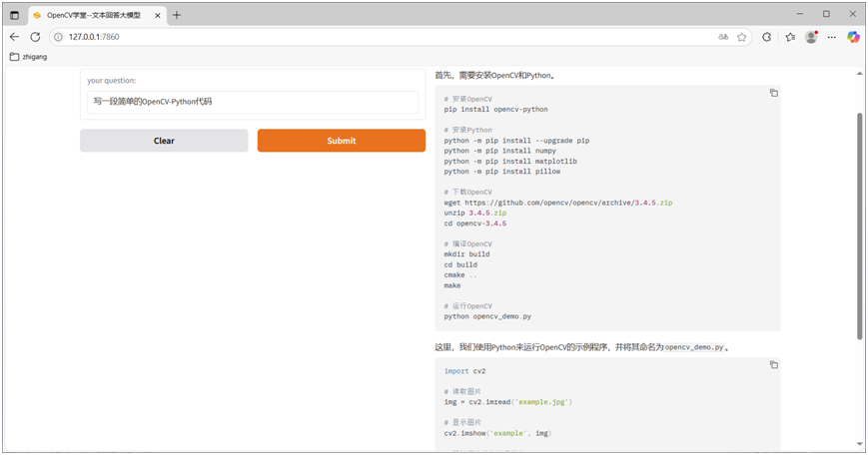Open a new browser tab

[x=177, y=16]
